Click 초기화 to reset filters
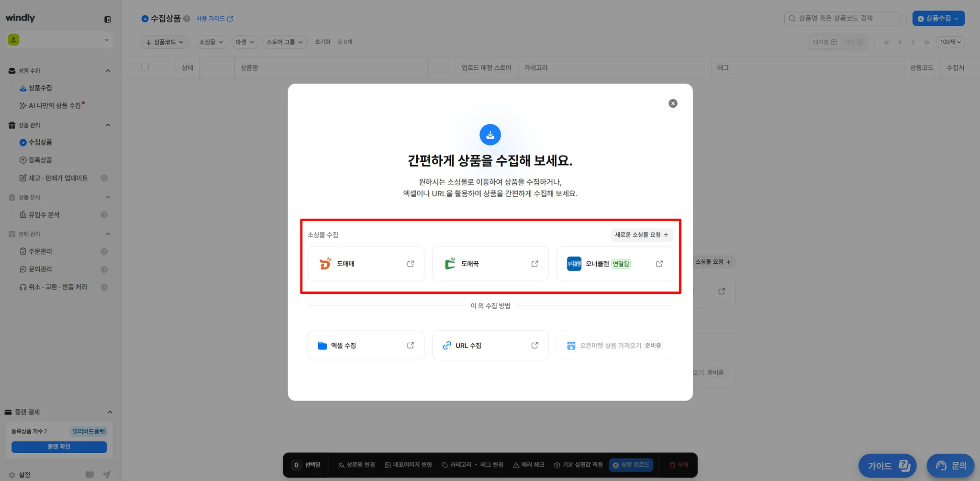 323,42
